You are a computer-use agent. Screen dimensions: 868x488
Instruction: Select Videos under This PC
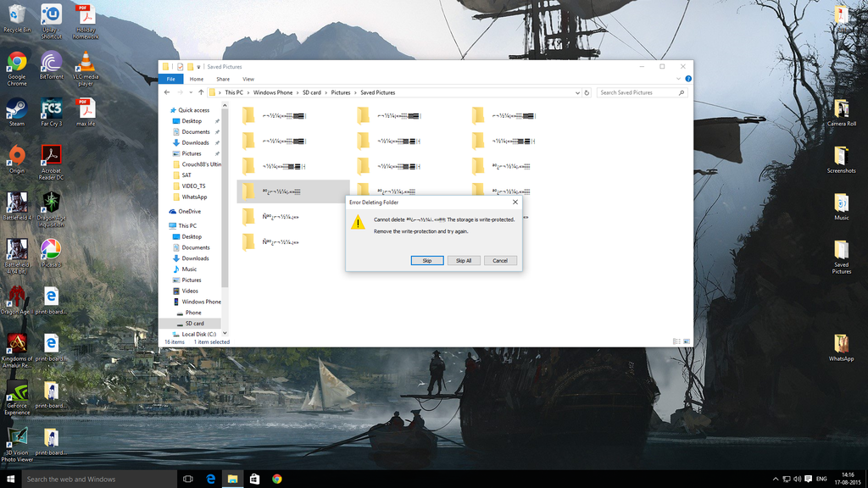[186, 291]
